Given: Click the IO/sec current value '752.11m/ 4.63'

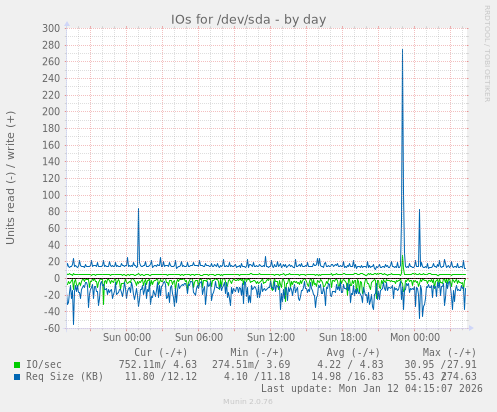Looking at the screenshot, I should pos(158,365).
